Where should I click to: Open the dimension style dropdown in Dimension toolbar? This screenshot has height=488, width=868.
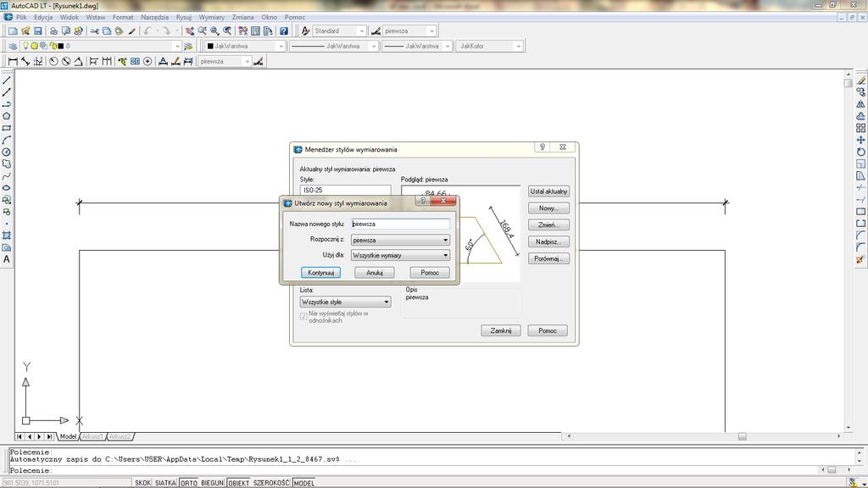(x=247, y=61)
